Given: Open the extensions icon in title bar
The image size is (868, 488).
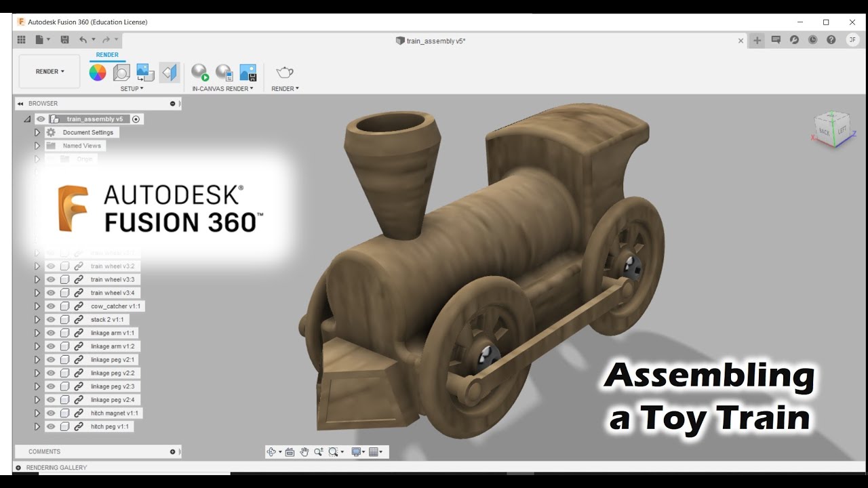Looking at the screenshot, I should tap(795, 41).
